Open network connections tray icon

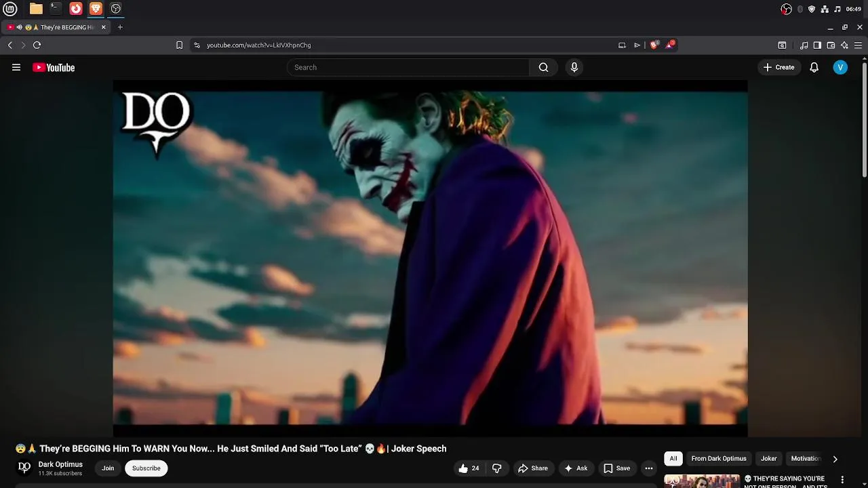pos(825,9)
